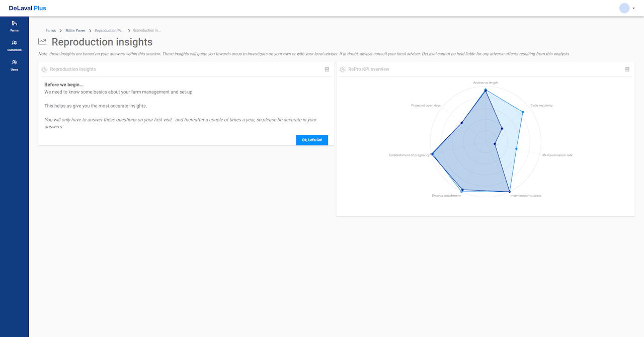Screen dimensions: 644x337
Task: Click the book icon in Reproduction insights card
Action: tap(327, 69)
